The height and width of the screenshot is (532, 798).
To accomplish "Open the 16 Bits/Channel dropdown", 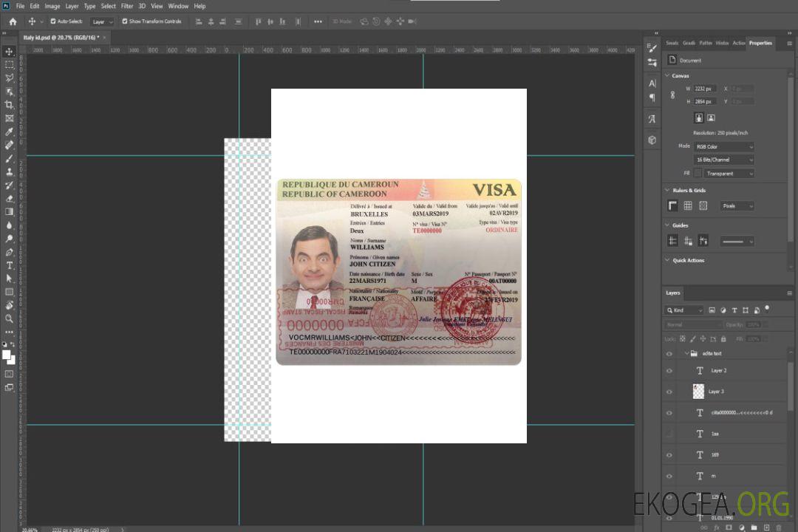I will (x=723, y=160).
